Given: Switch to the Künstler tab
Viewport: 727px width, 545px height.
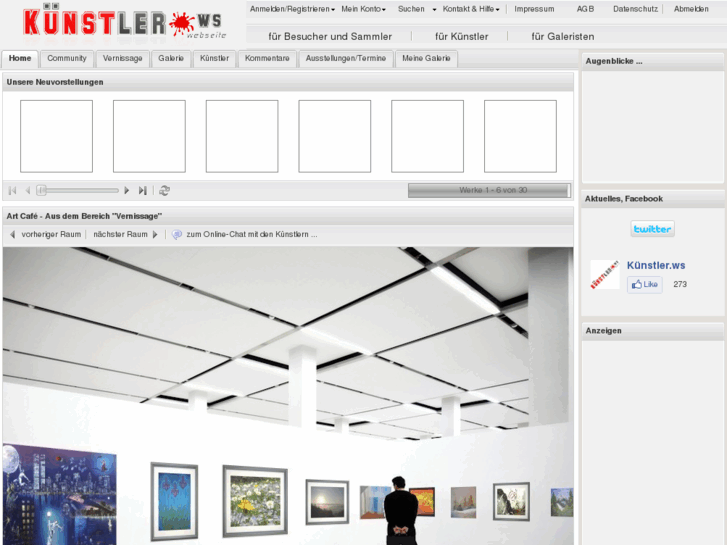Looking at the screenshot, I should pyautogui.click(x=214, y=58).
